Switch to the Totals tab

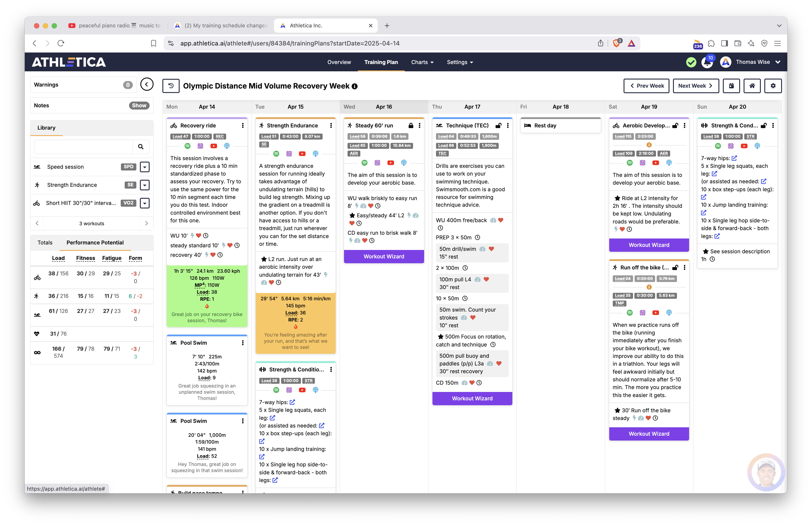click(45, 243)
